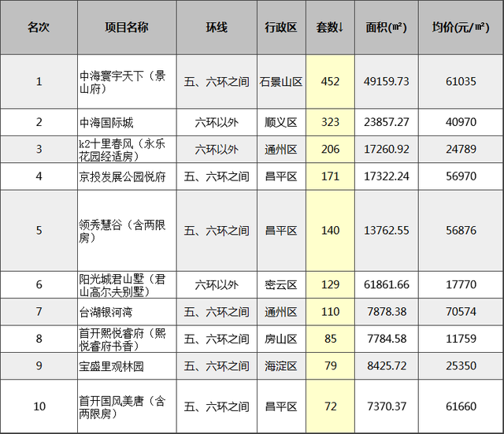504x434 pixels.
Task: Select 阳光城君山墅 project cell
Action: point(127,284)
